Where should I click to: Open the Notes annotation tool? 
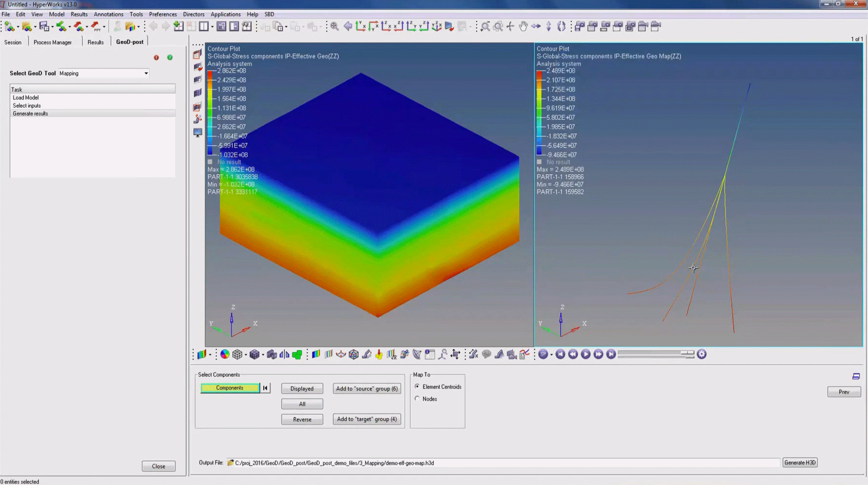coord(486,354)
